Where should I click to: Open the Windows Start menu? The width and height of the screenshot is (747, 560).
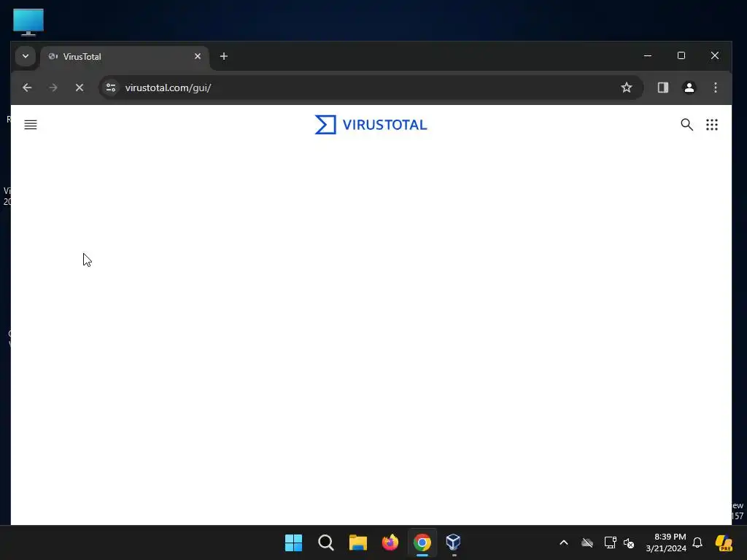[x=293, y=542]
